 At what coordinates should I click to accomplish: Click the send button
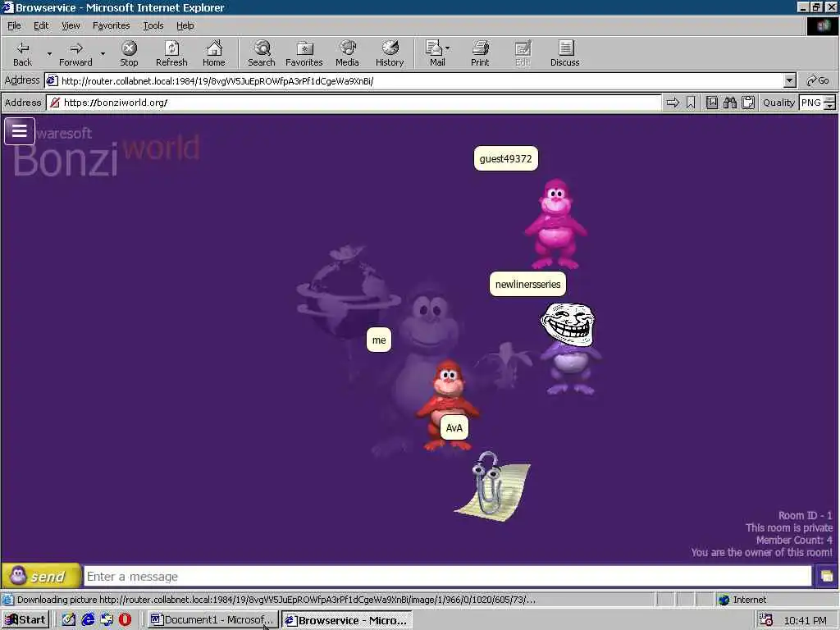click(41, 577)
